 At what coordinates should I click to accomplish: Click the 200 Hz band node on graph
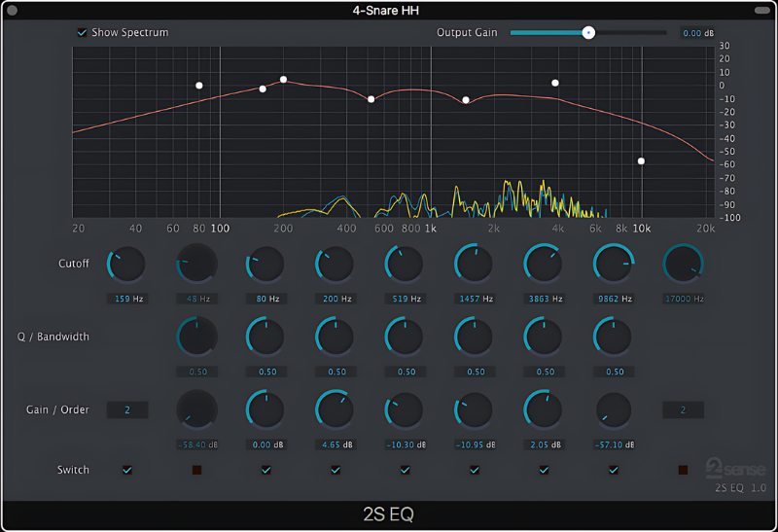(x=283, y=80)
